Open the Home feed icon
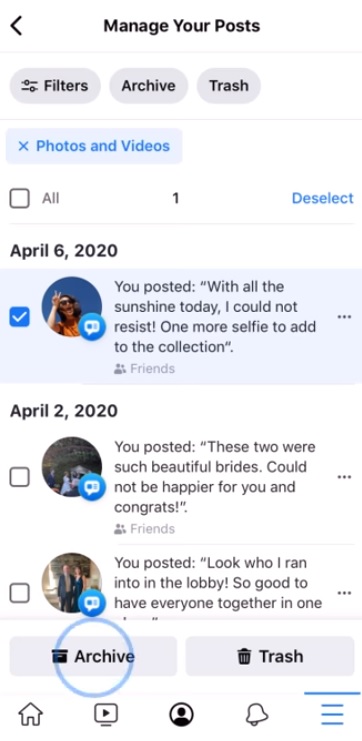The height and width of the screenshot is (741, 362). [30, 714]
